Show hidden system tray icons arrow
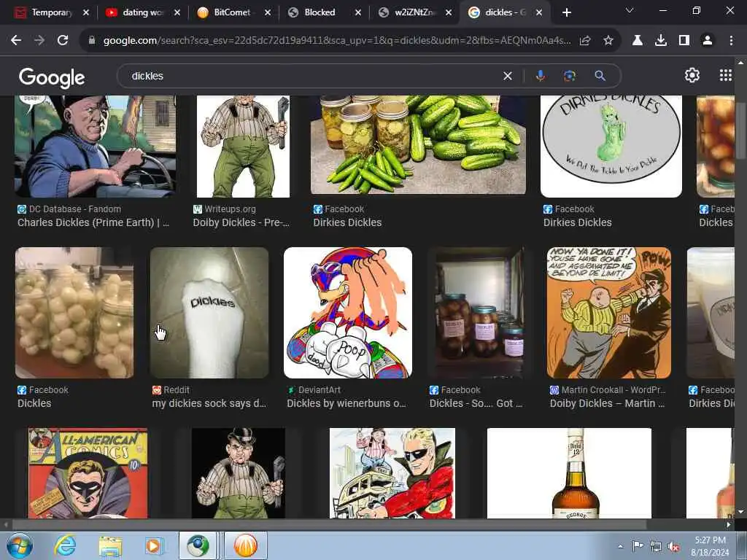 (620, 546)
